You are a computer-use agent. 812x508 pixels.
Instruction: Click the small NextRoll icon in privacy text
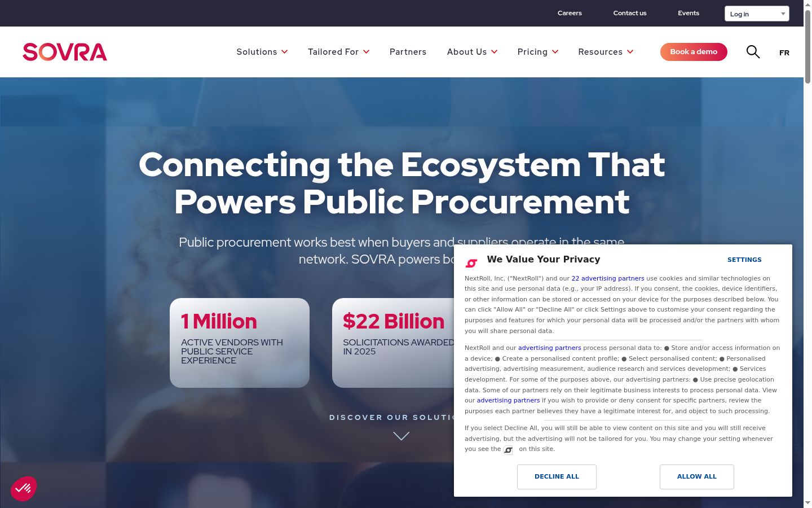508,450
